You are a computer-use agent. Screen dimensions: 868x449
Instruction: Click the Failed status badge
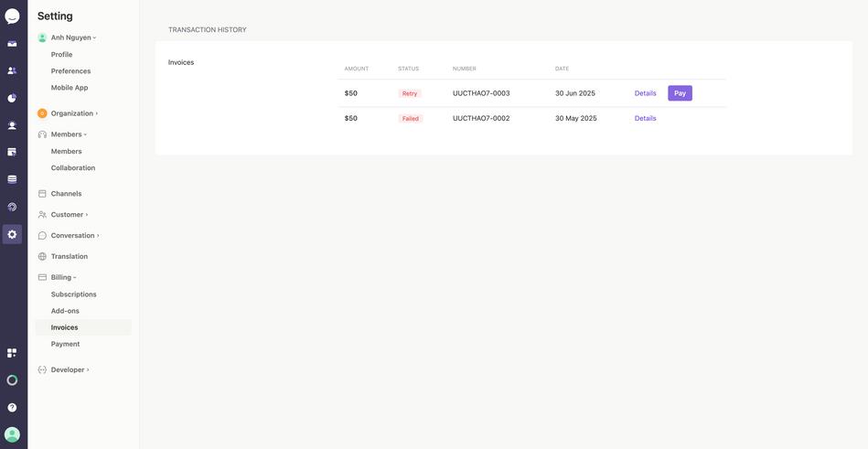click(410, 119)
